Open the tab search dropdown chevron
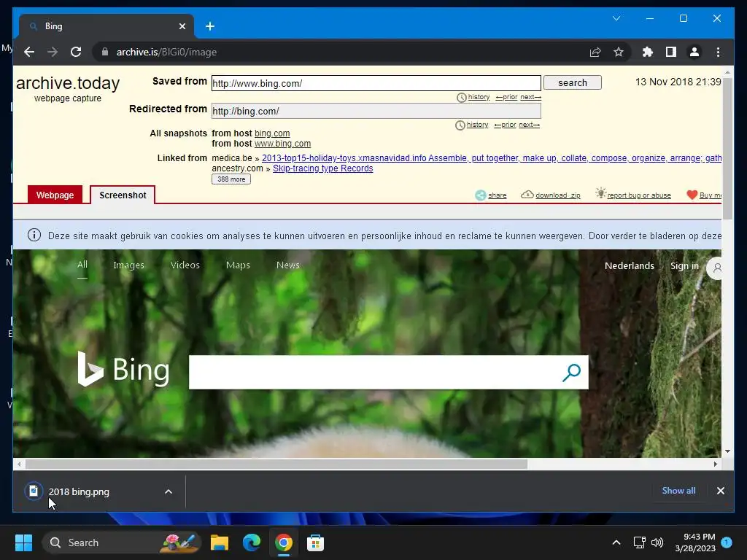This screenshot has width=747, height=560. pyautogui.click(x=616, y=18)
